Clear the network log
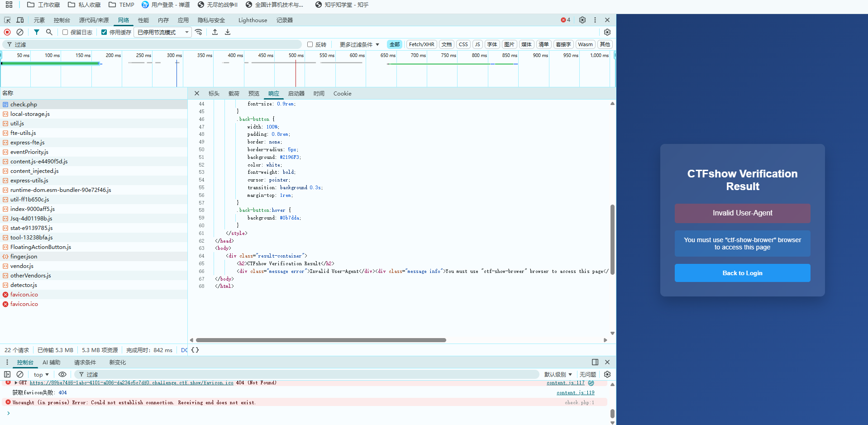 click(x=20, y=32)
